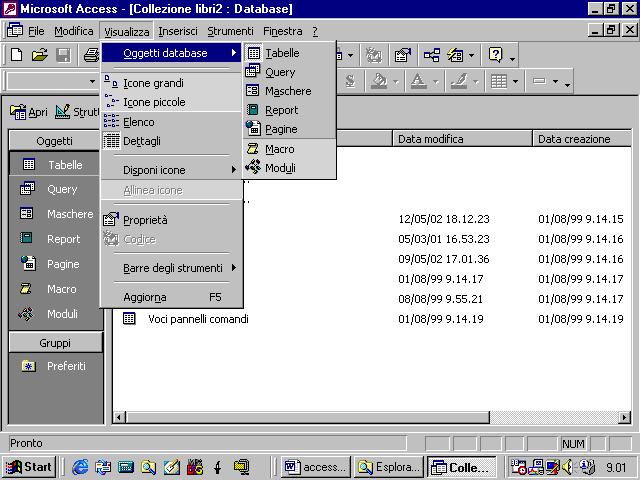This screenshot has height=480, width=640.
Task: Click the Start button on taskbar
Action: tap(29, 467)
